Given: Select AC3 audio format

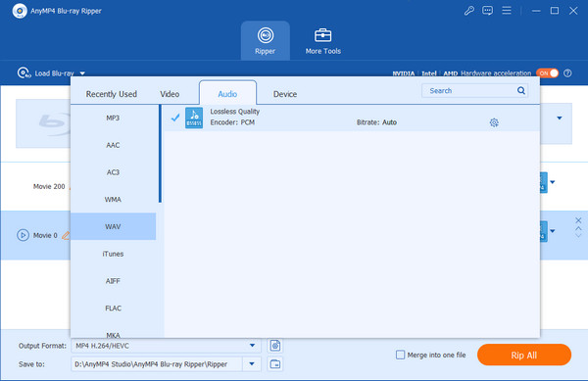Looking at the screenshot, I should tap(113, 172).
